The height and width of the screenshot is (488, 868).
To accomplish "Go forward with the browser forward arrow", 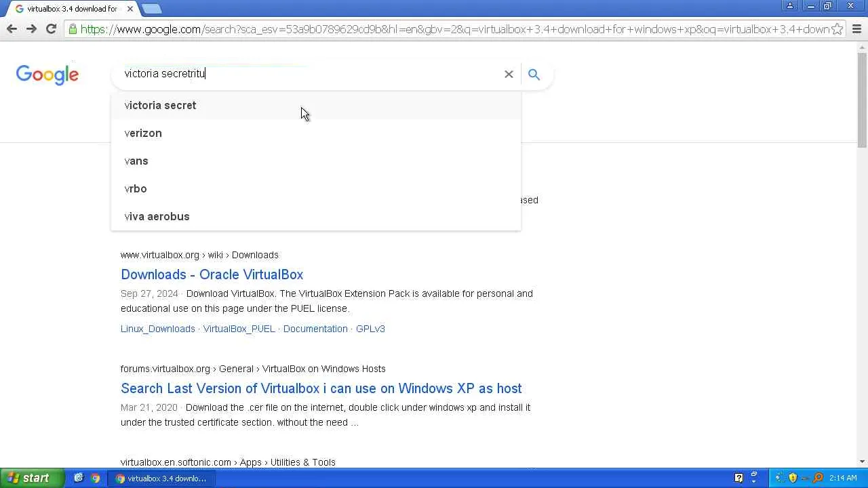I will 31,29.
